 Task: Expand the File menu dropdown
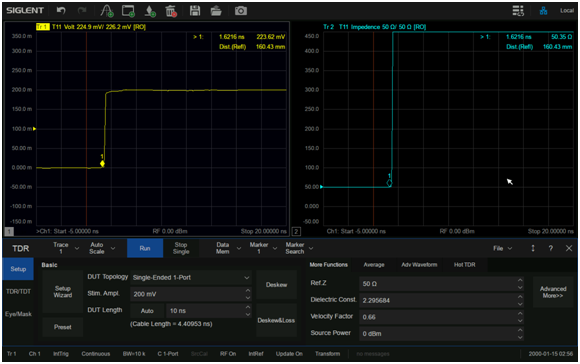[502, 248]
